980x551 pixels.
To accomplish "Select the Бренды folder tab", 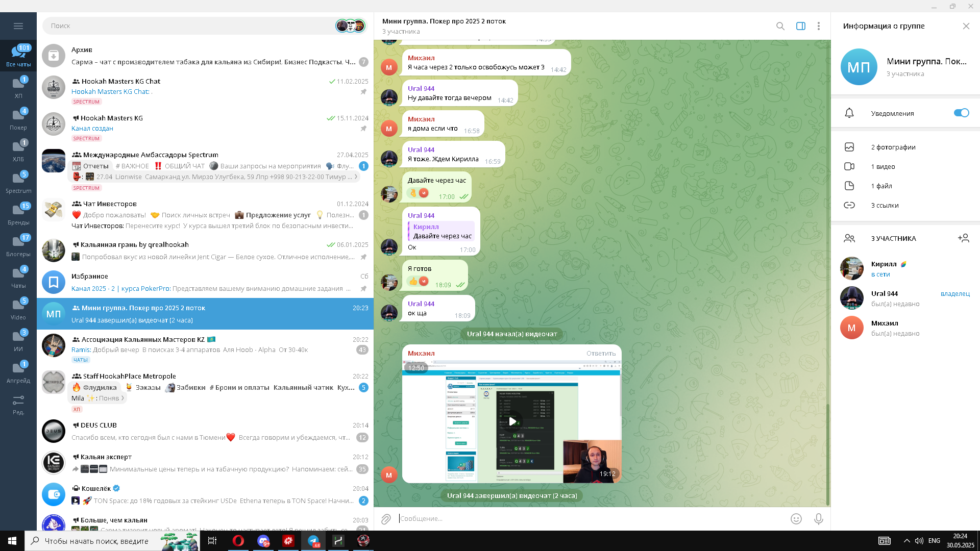I will point(18,214).
